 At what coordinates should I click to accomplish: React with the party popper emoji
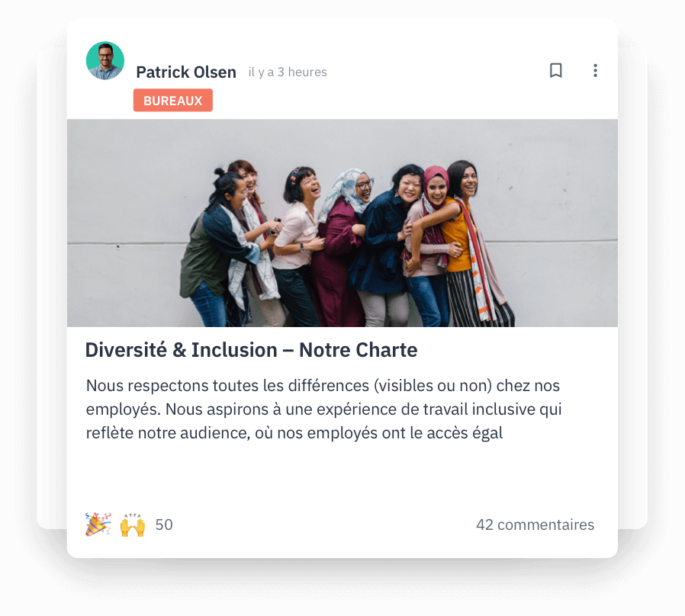pos(98,525)
